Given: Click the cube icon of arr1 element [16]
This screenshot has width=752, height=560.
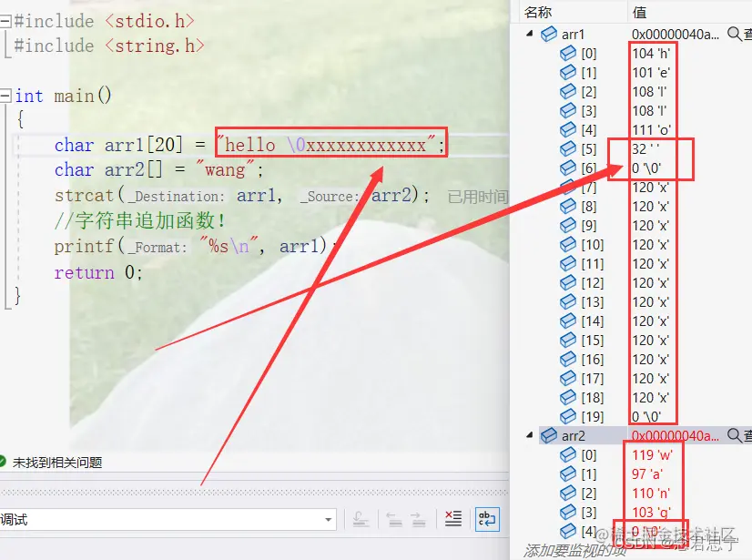Looking at the screenshot, I should click(568, 359).
